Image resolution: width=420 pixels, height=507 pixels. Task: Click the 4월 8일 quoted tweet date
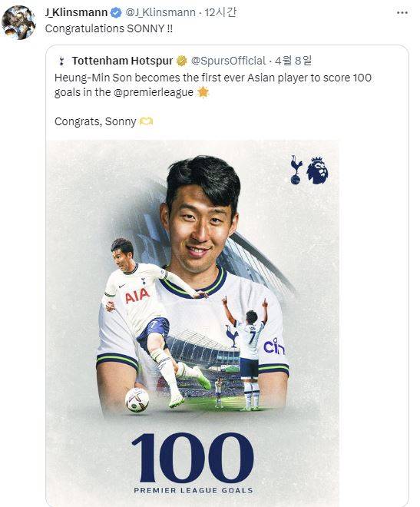pos(293,61)
